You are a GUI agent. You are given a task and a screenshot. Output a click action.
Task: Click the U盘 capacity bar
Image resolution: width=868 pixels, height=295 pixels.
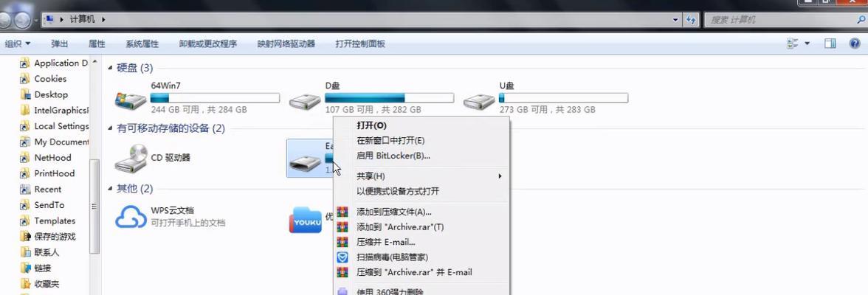564,98
